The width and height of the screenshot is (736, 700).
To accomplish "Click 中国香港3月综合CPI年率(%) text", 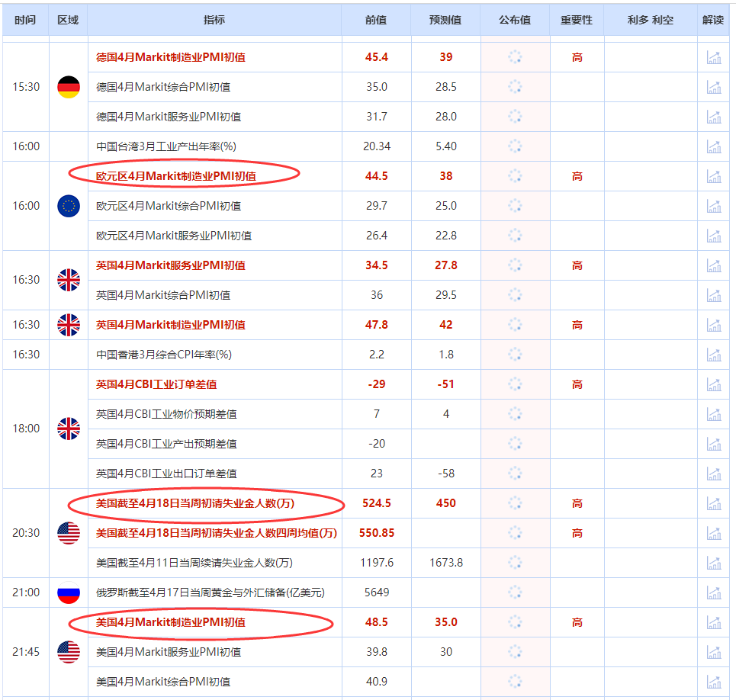I will click(164, 355).
